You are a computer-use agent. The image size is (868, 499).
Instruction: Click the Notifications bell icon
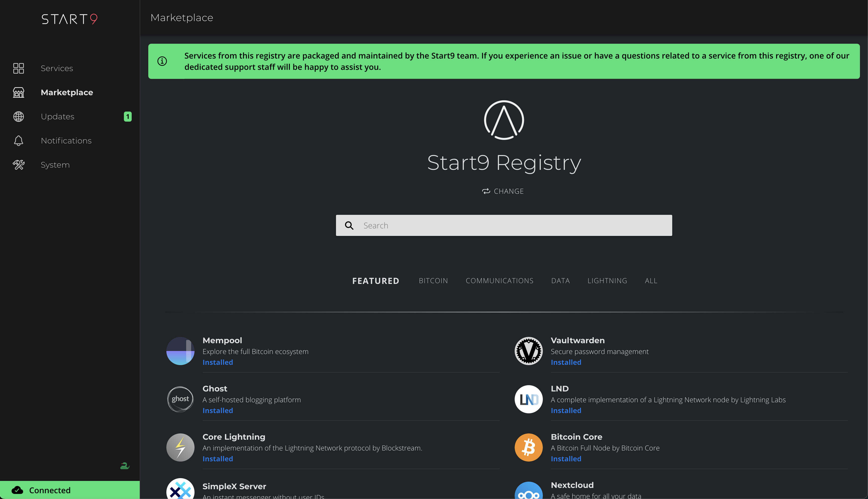[x=19, y=140]
